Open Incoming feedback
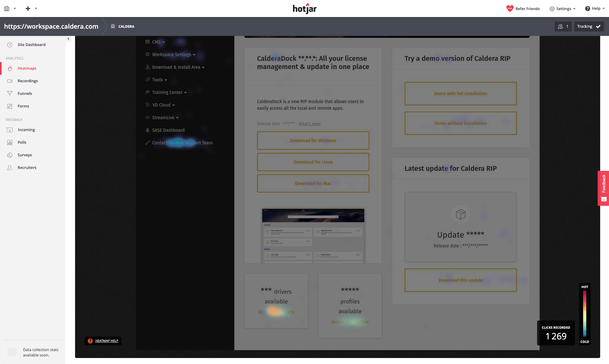This screenshot has width=609, height=364. (26, 130)
